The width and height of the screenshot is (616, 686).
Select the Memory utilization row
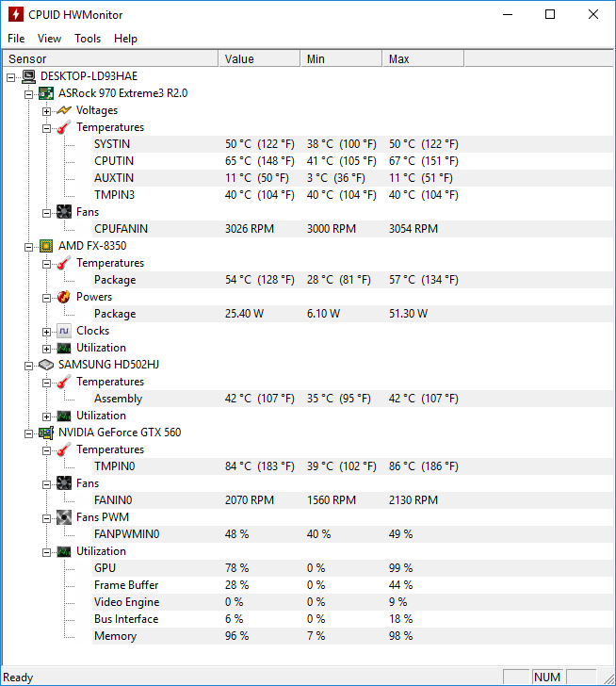[x=352, y=636]
